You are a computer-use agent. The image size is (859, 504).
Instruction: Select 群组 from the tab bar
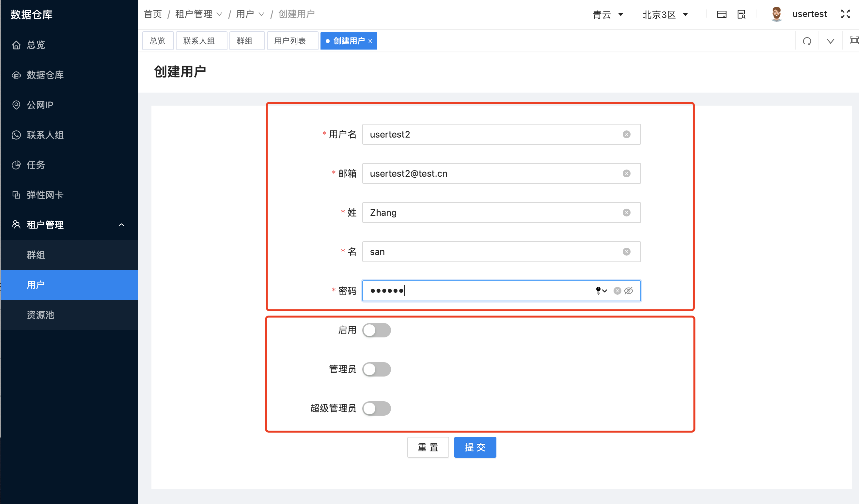click(x=246, y=40)
